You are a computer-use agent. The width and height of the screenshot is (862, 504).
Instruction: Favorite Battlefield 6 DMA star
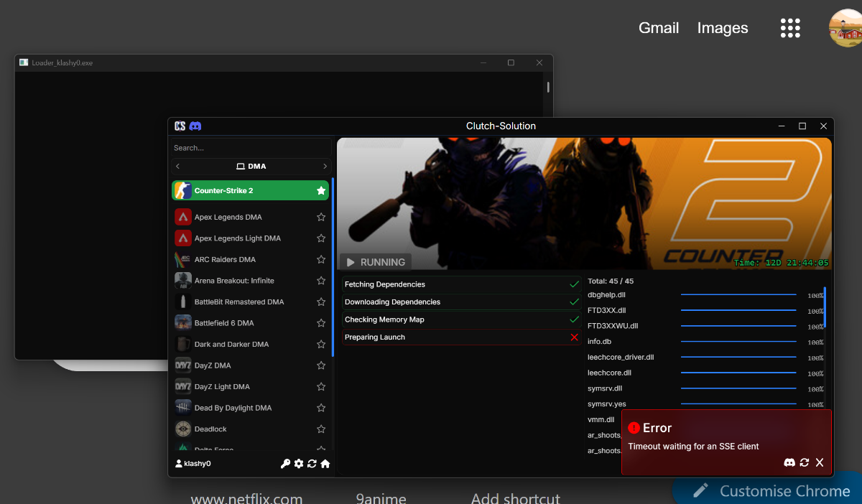(x=321, y=323)
